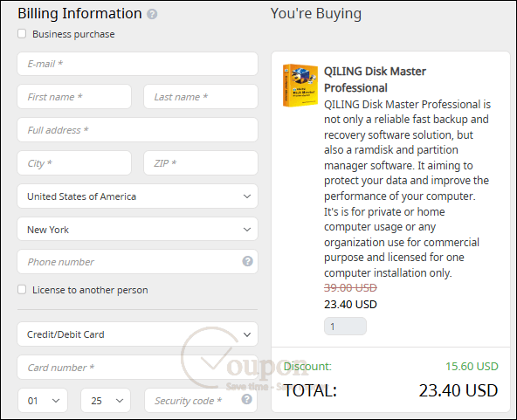The image size is (517, 420).
Task: Click the You're Buying heading
Action: point(316,14)
